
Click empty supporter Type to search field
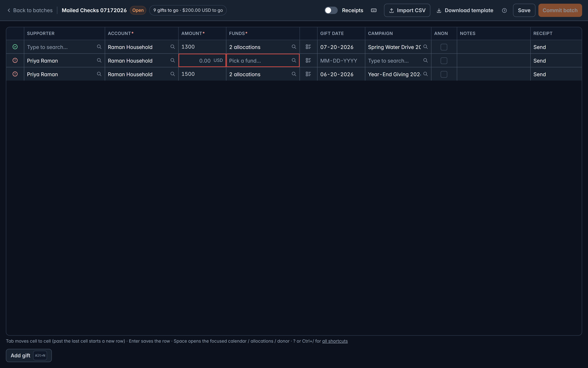click(x=64, y=47)
